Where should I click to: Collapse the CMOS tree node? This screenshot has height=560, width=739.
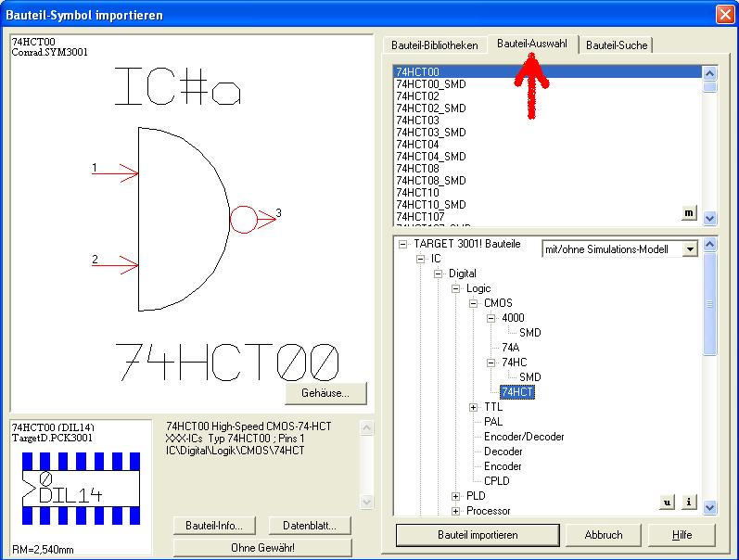(x=474, y=303)
